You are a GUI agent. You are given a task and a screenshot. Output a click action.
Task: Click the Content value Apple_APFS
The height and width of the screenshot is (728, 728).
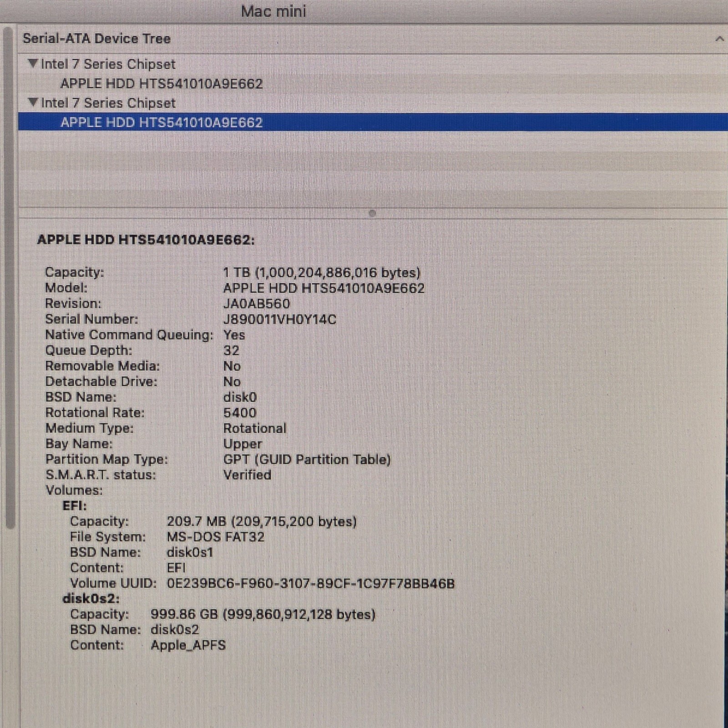click(188, 645)
